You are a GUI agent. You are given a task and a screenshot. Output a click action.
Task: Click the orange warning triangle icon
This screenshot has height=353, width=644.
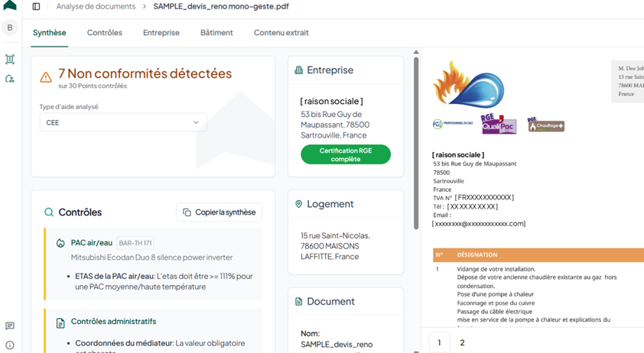[x=46, y=77]
